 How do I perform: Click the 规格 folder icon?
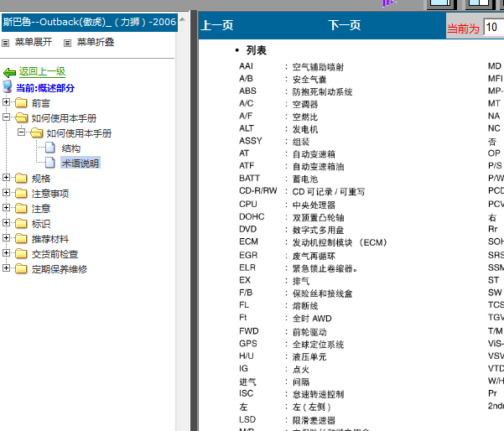pyautogui.click(x=21, y=179)
